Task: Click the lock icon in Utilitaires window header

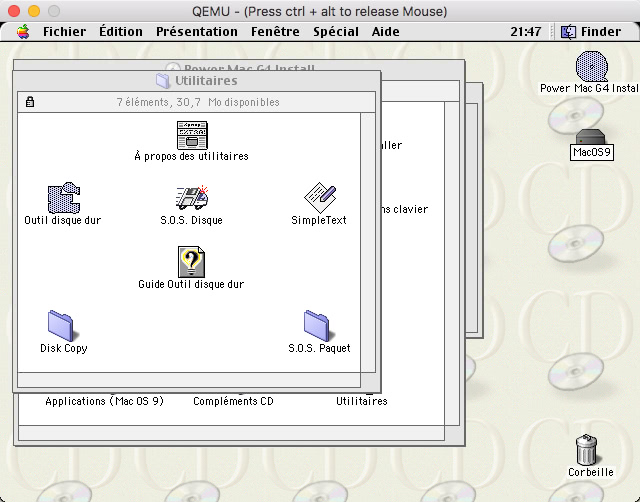Action: tap(30, 102)
